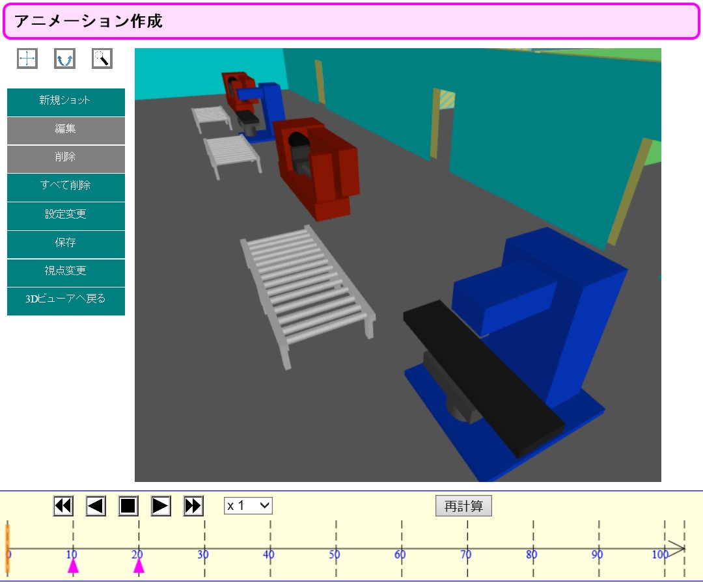Open the x 1 playback speed dropdown
703x588 pixels.
coord(248,505)
